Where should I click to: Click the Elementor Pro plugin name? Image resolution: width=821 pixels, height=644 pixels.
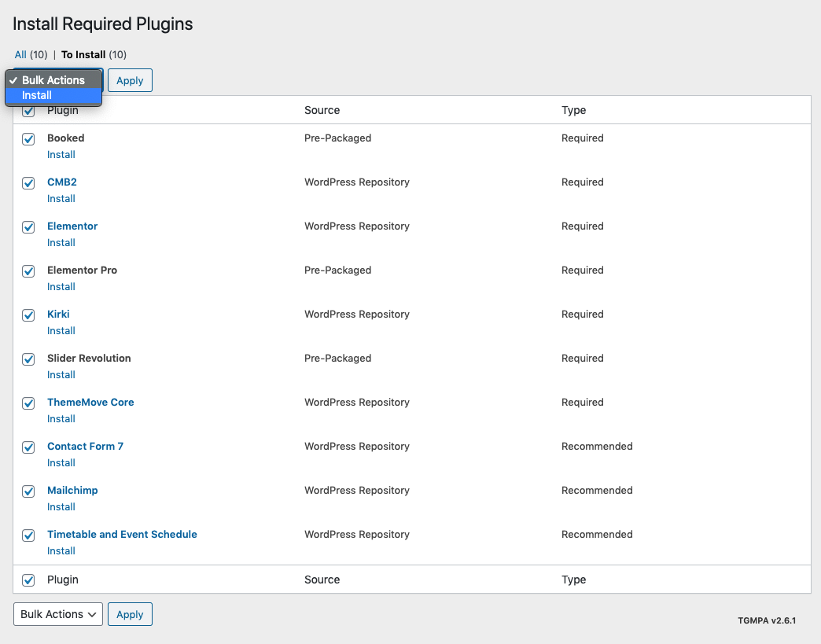pos(83,270)
